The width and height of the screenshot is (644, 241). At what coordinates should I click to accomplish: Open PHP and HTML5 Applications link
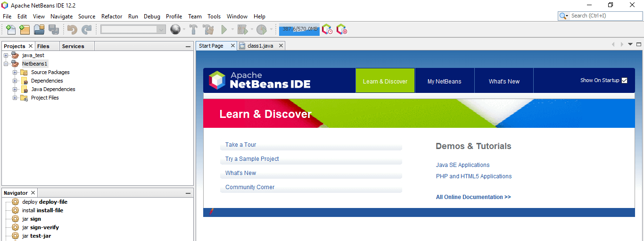pyautogui.click(x=474, y=176)
